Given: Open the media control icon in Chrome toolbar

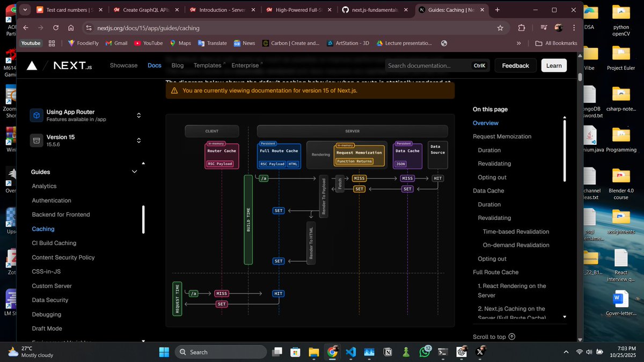Looking at the screenshot, I should click(544, 28).
